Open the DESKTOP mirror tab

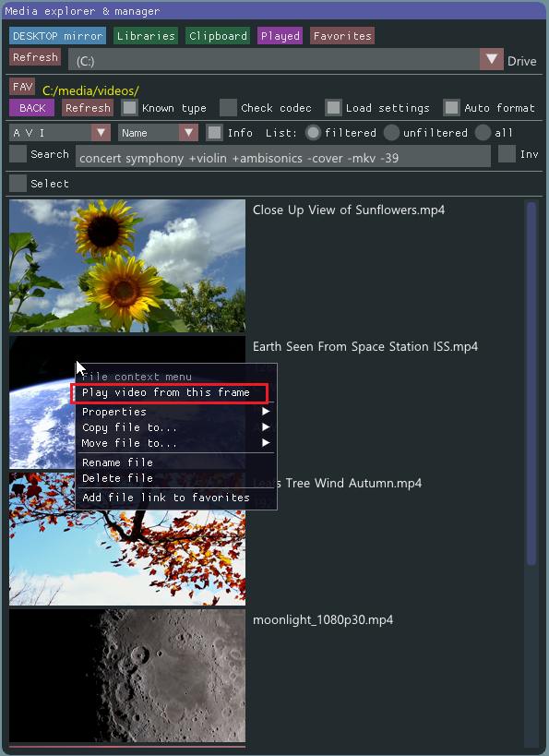click(x=57, y=36)
